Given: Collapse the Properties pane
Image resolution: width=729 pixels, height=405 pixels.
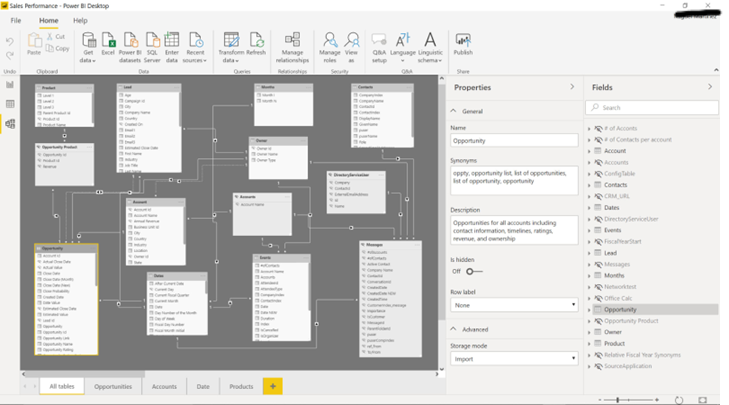Looking at the screenshot, I should 572,87.
